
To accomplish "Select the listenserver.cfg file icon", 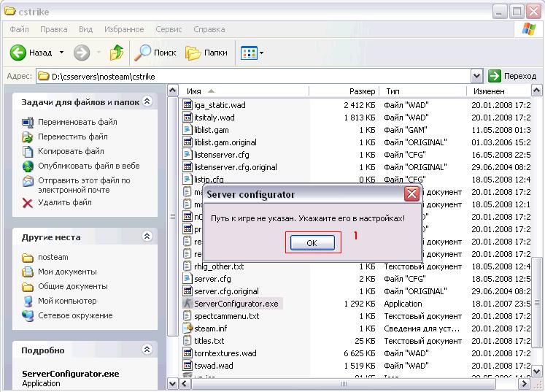I will click(x=188, y=155).
